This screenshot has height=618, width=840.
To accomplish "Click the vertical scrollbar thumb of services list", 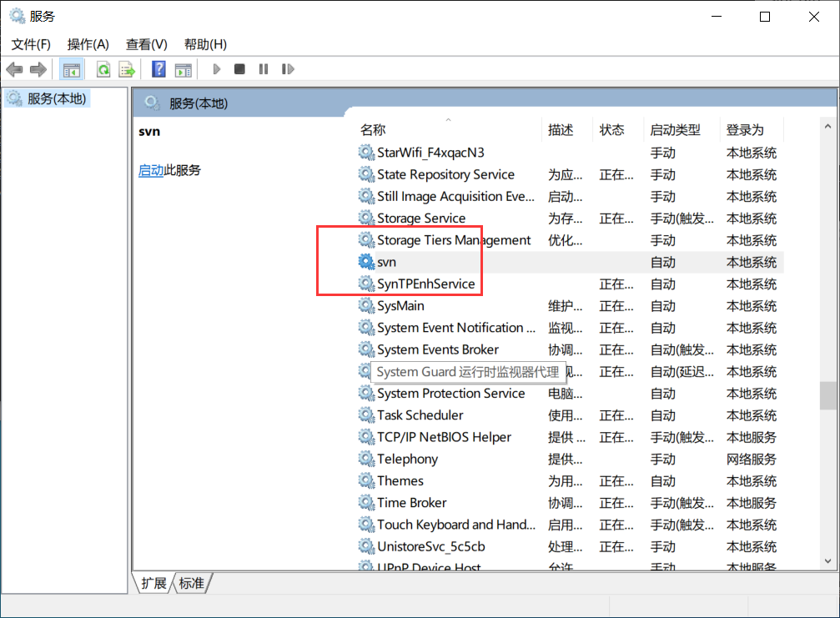I will 827,395.
